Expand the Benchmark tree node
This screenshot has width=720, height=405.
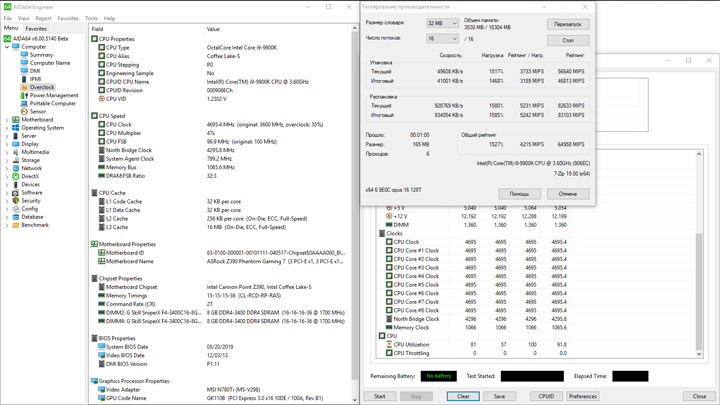click(7, 225)
